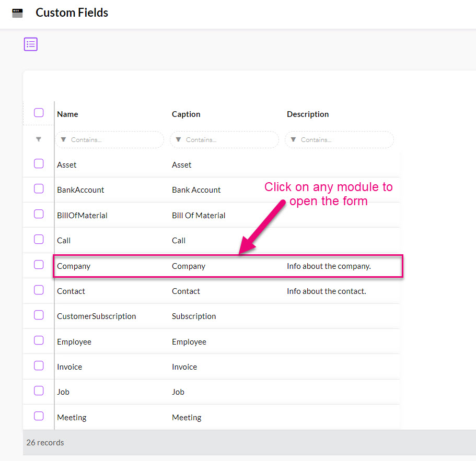This screenshot has width=476, height=461.
Task: Click the Description Contains filter field
Action: coord(340,139)
